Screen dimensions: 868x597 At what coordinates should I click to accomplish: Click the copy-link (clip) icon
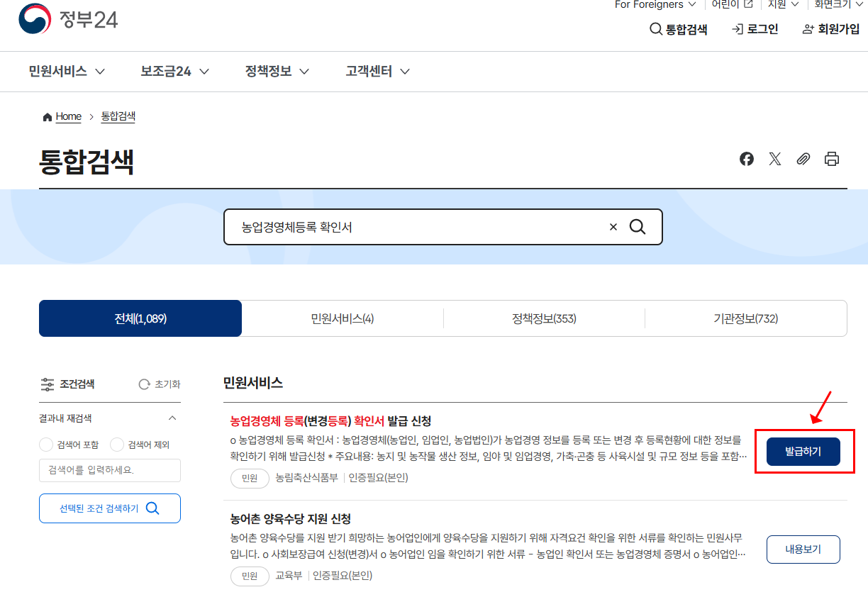[803, 159]
